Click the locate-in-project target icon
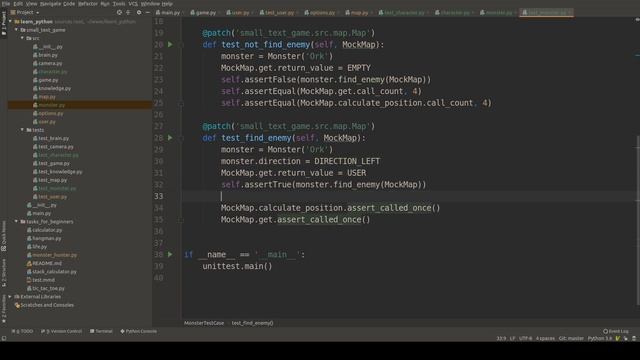The height and width of the screenshot is (360, 640). 119,13
